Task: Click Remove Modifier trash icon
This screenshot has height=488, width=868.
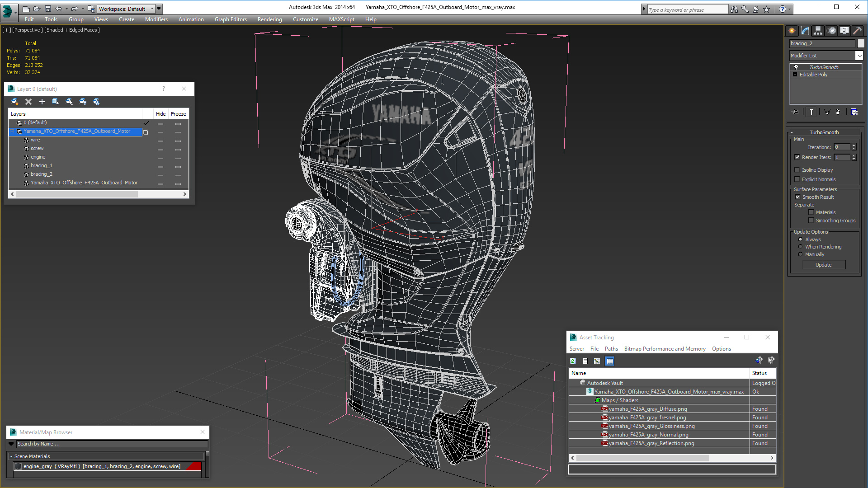Action: tap(838, 112)
